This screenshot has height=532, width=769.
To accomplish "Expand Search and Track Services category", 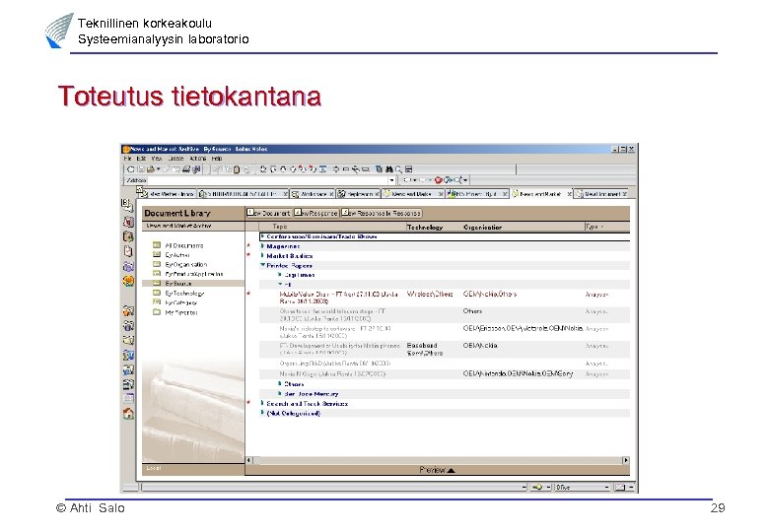I will tap(263, 403).
